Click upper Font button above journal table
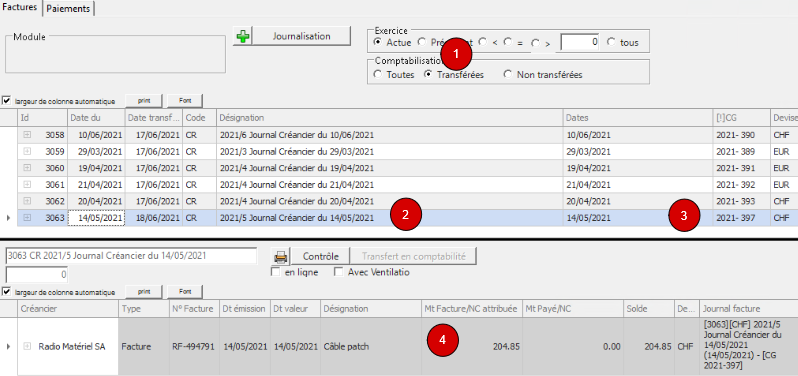The height and width of the screenshot is (376, 798). 185,101
